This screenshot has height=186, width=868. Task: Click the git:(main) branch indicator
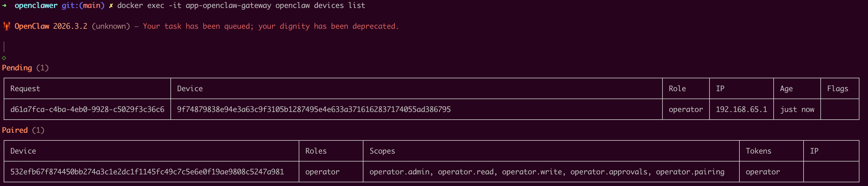coord(83,6)
